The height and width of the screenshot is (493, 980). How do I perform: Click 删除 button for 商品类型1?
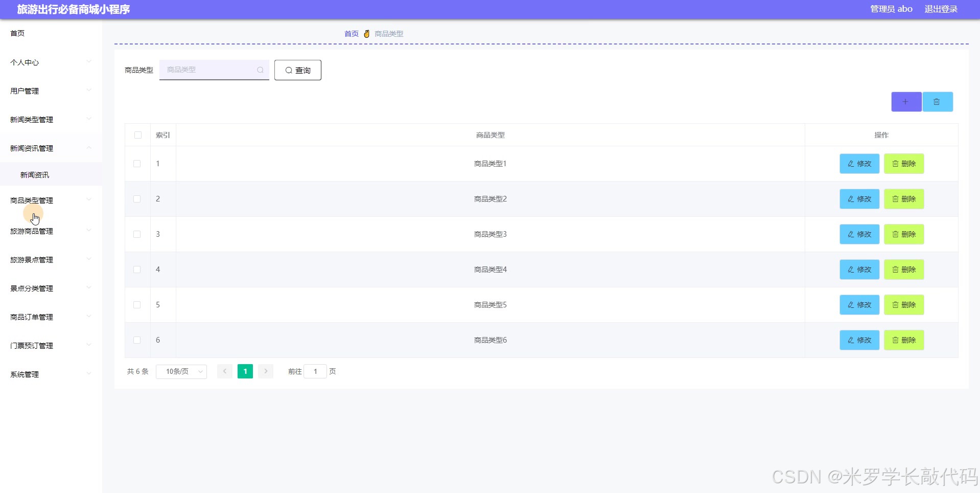click(904, 164)
